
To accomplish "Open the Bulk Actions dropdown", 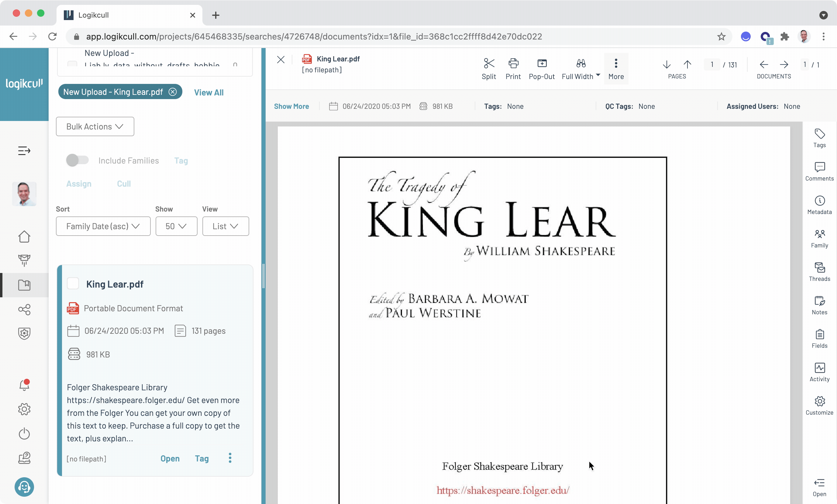I will [95, 126].
